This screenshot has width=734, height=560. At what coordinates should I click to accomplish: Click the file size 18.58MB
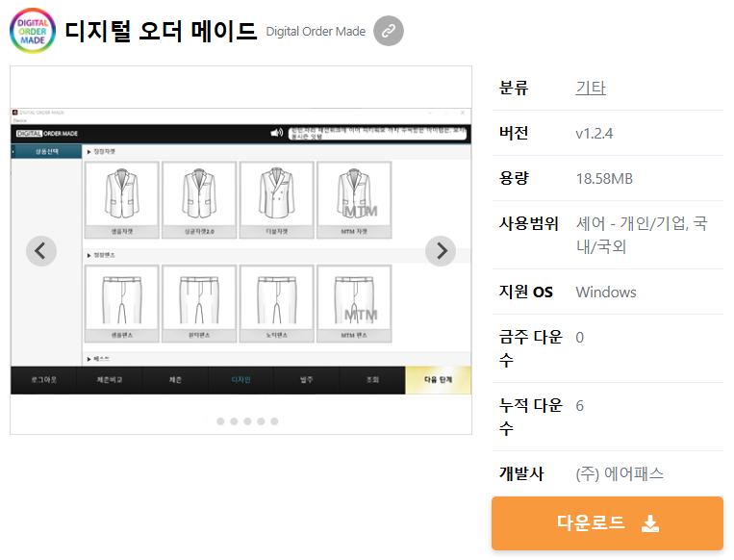click(604, 178)
